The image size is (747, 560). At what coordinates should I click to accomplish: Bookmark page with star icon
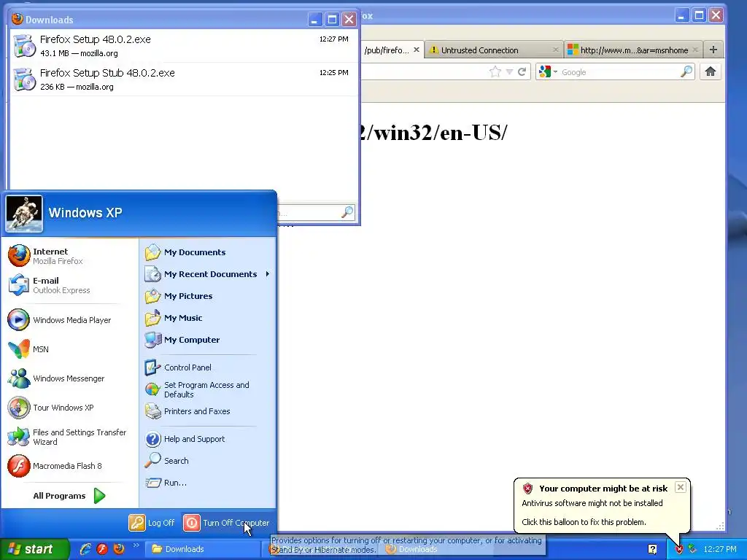coord(495,72)
